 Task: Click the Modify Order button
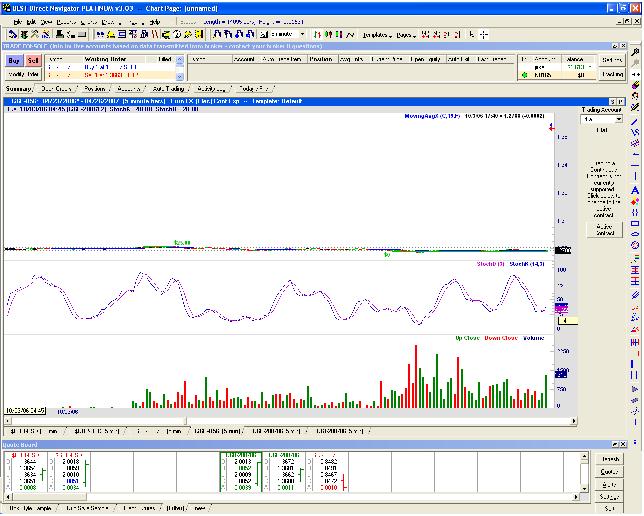pos(24,74)
